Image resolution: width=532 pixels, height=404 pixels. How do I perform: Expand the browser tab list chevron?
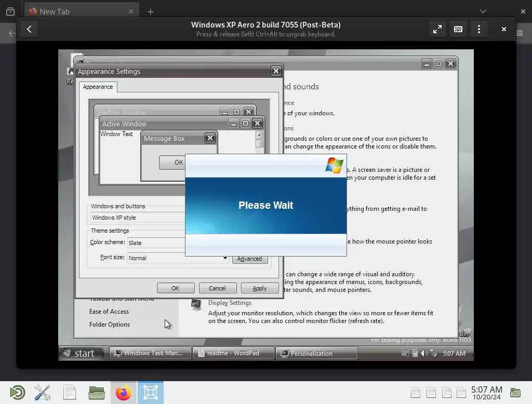pyautogui.click(x=483, y=11)
